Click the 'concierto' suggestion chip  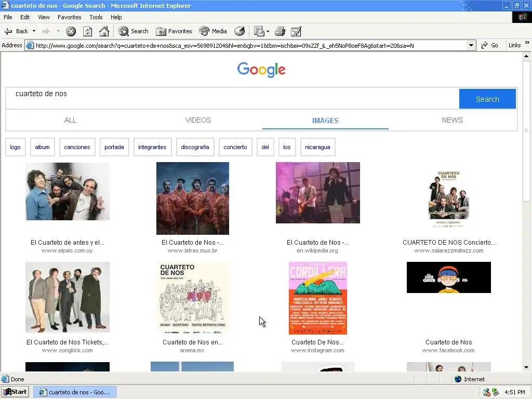(x=235, y=147)
